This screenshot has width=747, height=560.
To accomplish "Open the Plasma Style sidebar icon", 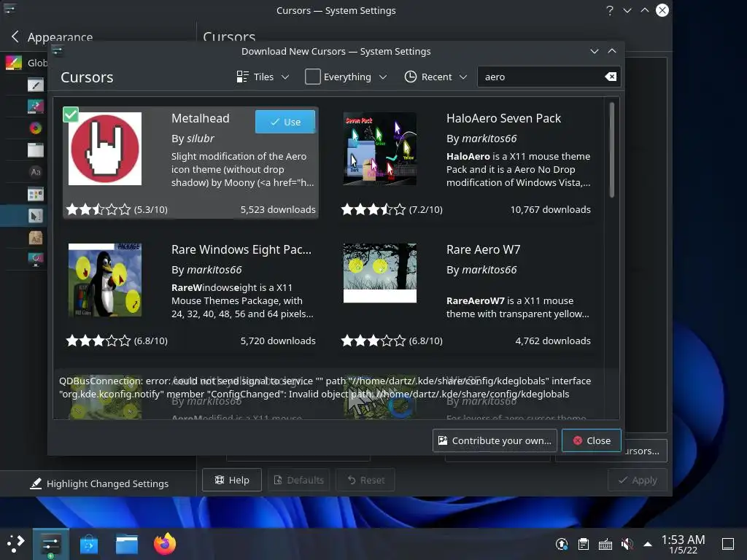I will point(35,106).
